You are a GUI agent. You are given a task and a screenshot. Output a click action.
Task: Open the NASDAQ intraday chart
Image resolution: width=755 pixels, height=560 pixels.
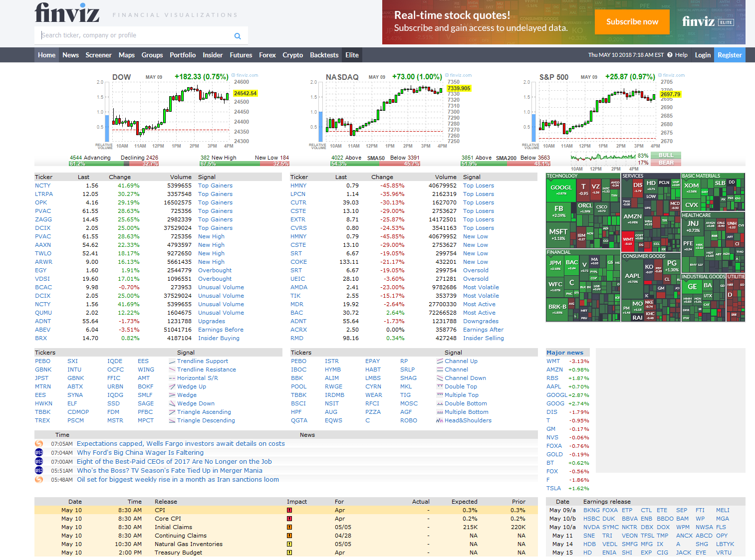(391, 112)
